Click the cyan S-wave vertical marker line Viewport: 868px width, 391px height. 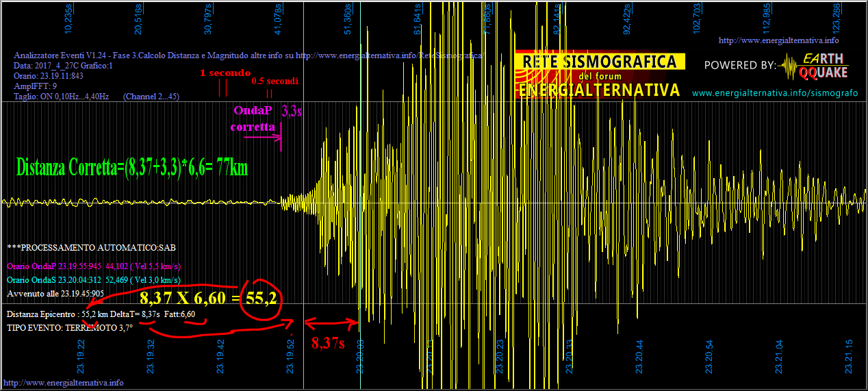tap(360, 195)
